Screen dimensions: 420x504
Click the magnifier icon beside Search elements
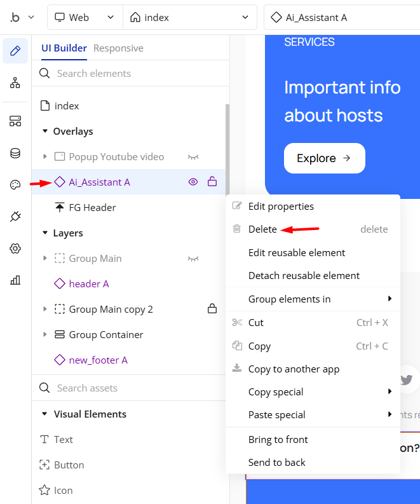click(x=44, y=73)
